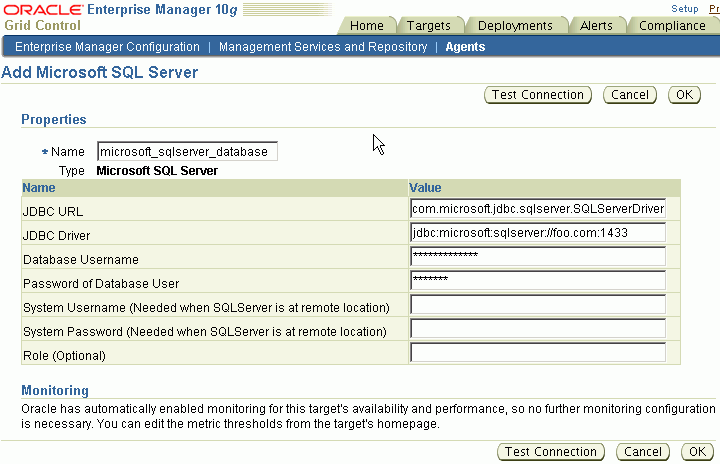The image size is (720, 464).
Task: Click the Oracle Enterprise Manager logo
Action: point(121,10)
